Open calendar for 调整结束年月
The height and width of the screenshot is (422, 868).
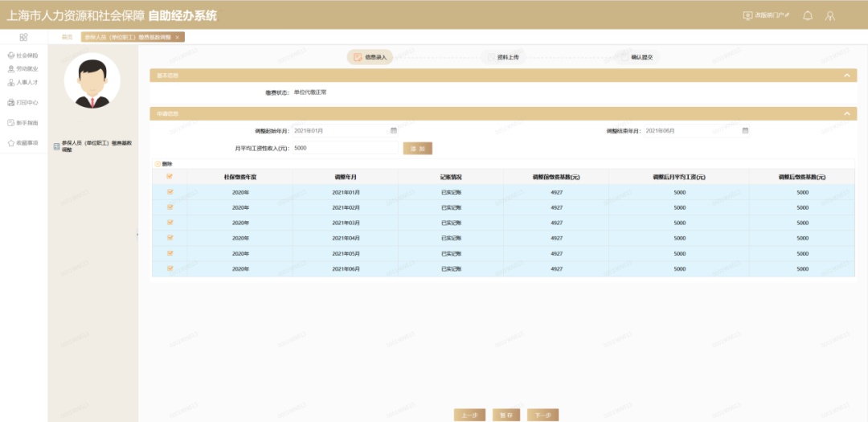(745, 131)
